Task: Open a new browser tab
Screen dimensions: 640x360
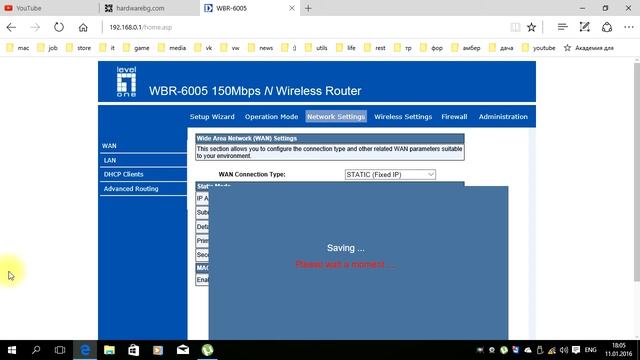Action: [x=308, y=8]
